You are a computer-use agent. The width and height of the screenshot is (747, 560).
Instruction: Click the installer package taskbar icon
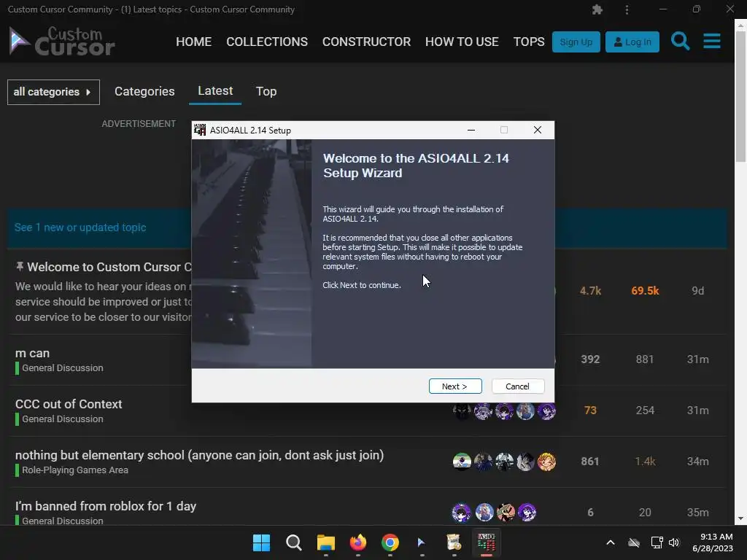click(x=454, y=542)
